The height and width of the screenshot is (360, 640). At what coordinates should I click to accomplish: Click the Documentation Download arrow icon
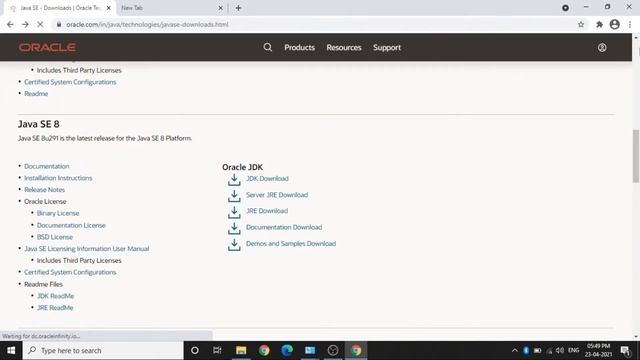[234, 228]
